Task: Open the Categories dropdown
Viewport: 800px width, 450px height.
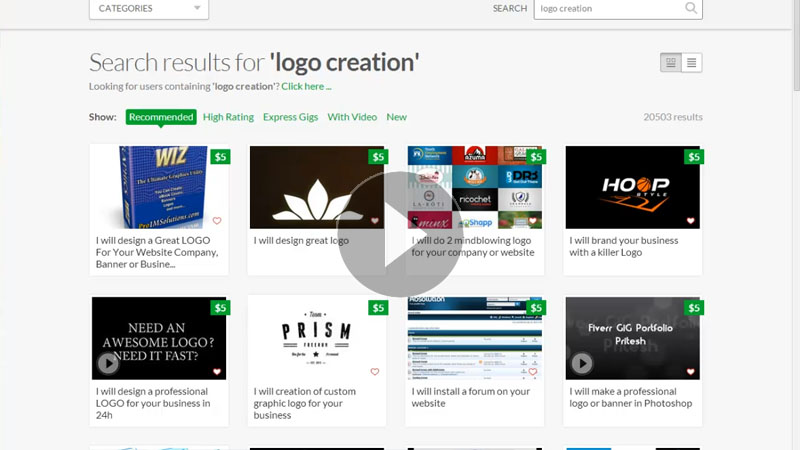Action: (149, 8)
